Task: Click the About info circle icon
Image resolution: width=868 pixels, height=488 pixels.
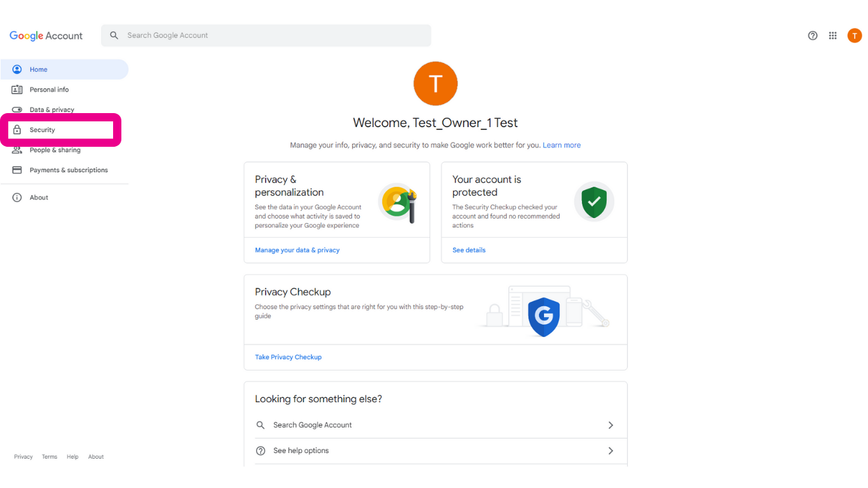Action: [x=17, y=198]
